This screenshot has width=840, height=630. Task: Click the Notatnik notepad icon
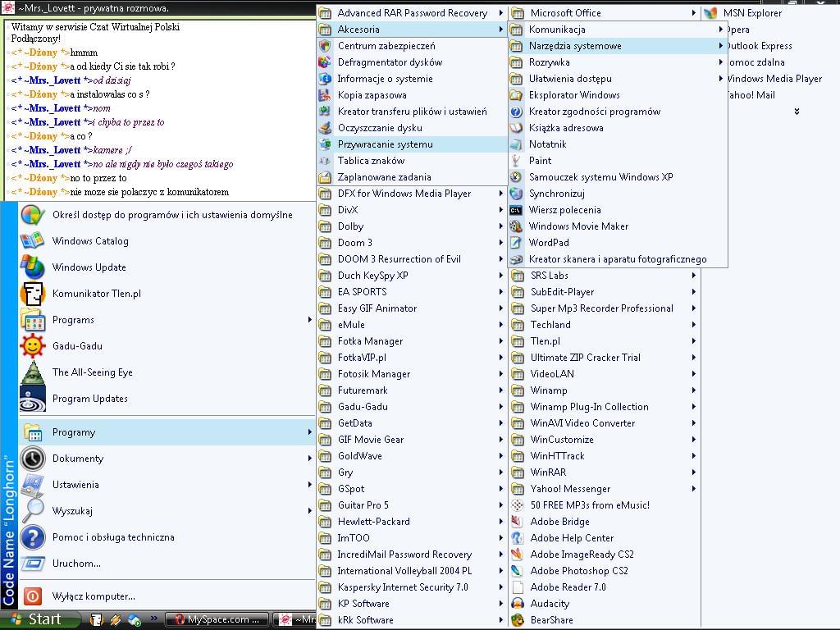(516, 144)
